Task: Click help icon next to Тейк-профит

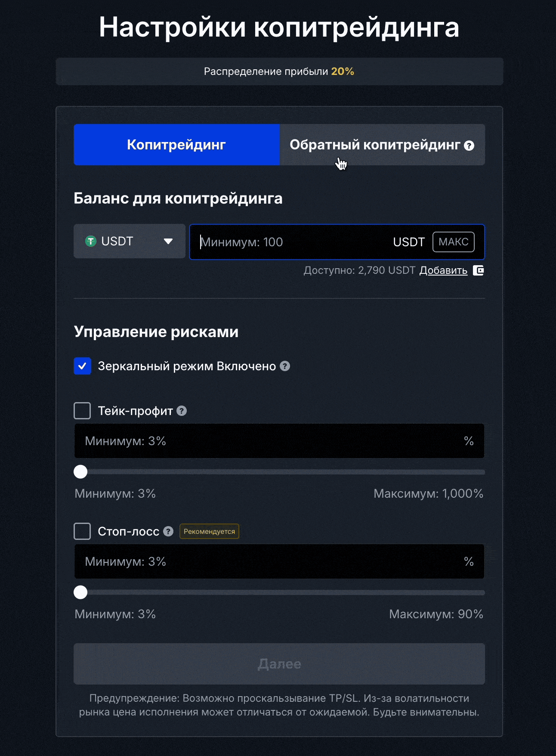Action: [182, 411]
